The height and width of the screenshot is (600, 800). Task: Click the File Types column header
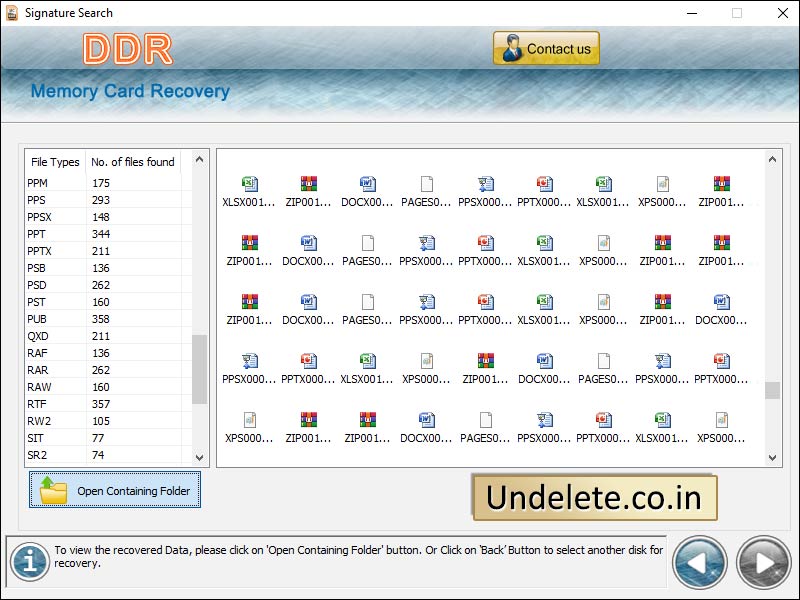tap(54, 162)
